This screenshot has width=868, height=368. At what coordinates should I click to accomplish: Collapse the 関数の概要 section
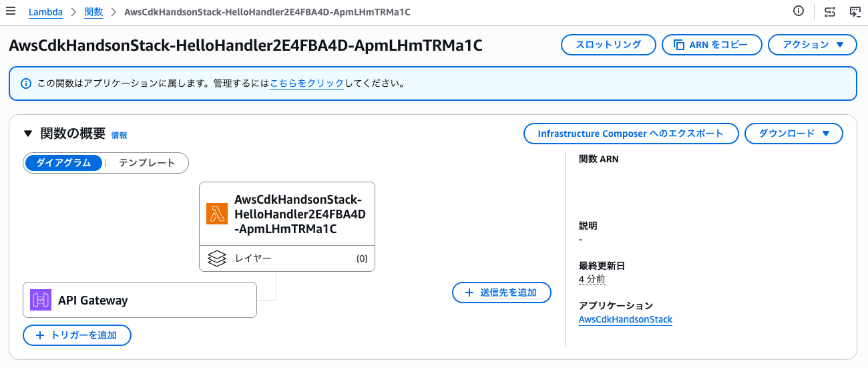27,134
